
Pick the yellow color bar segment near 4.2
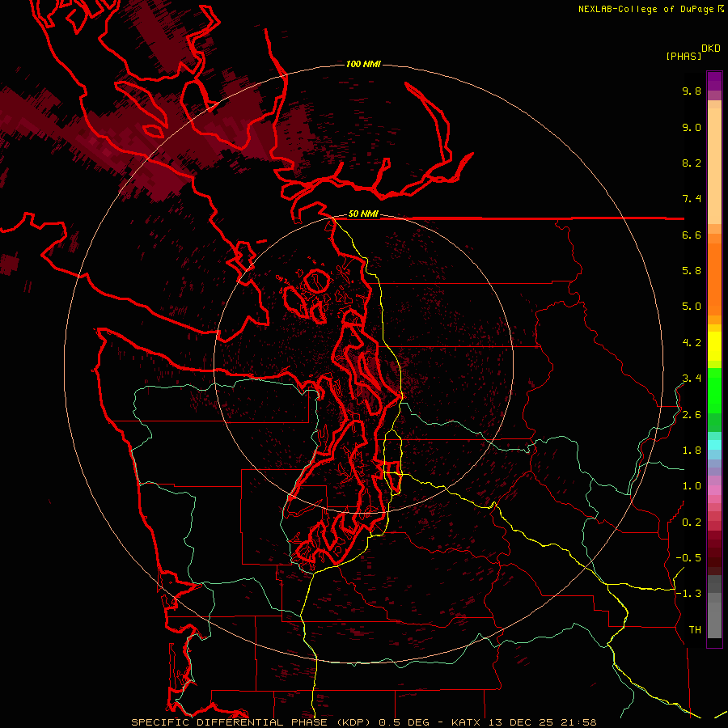pyautogui.click(x=714, y=346)
